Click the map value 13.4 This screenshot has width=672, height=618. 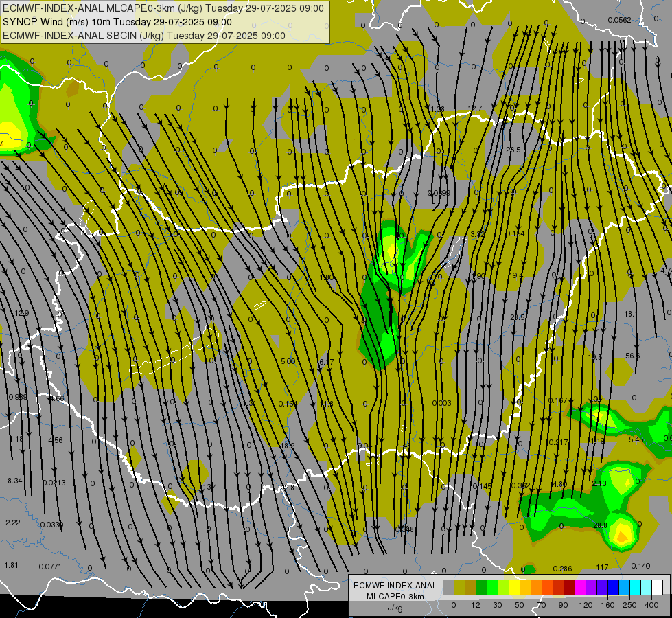(210, 488)
